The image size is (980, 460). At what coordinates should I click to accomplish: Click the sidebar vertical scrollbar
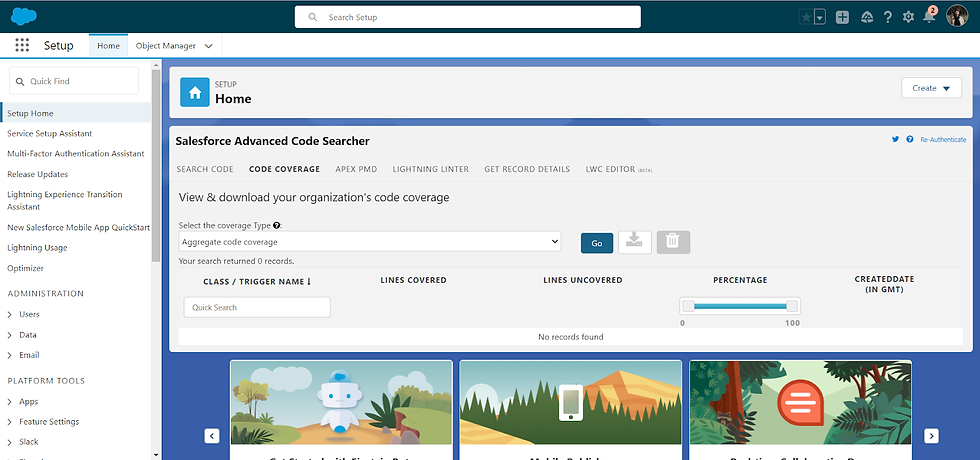point(156,166)
